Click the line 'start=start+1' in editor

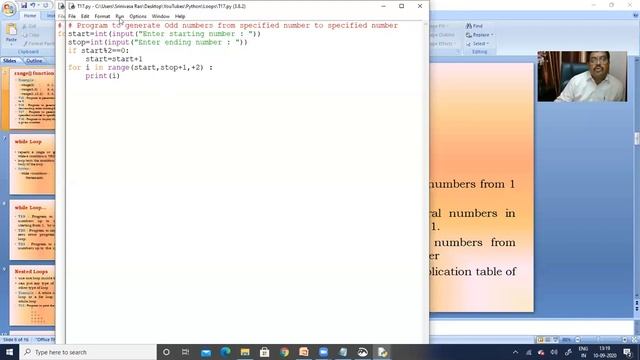pyautogui.click(x=113, y=59)
